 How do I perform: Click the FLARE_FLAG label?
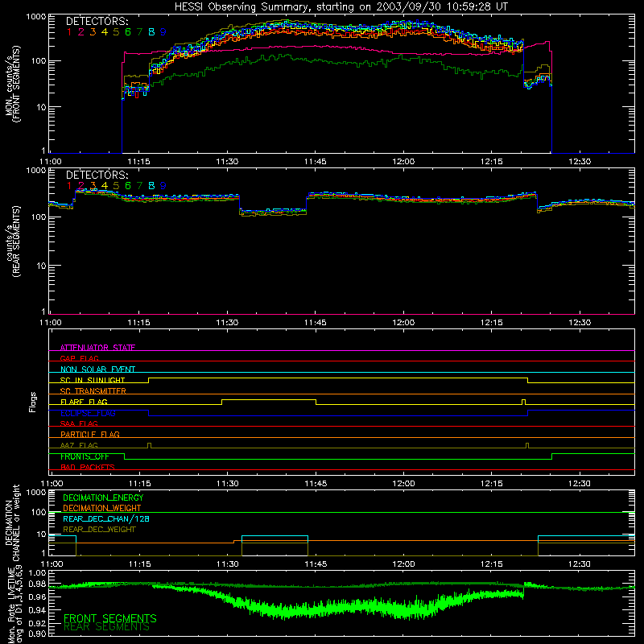84,402
